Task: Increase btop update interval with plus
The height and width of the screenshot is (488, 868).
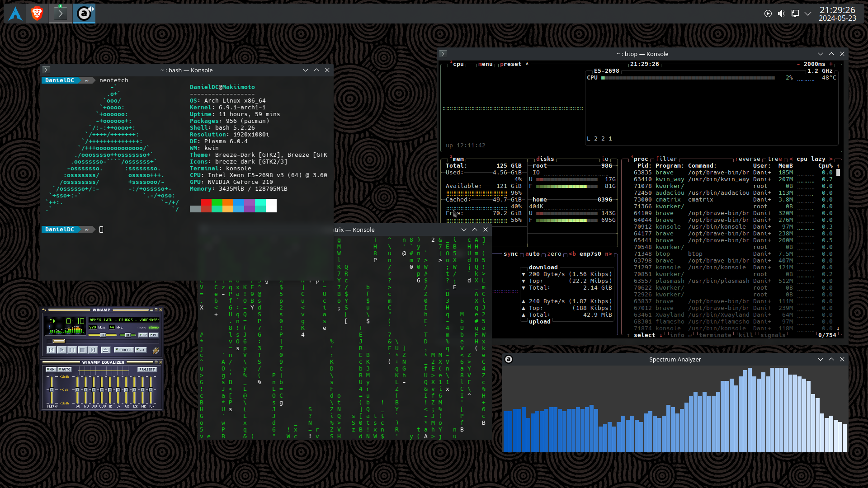Action: pyautogui.click(x=831, y=64)
